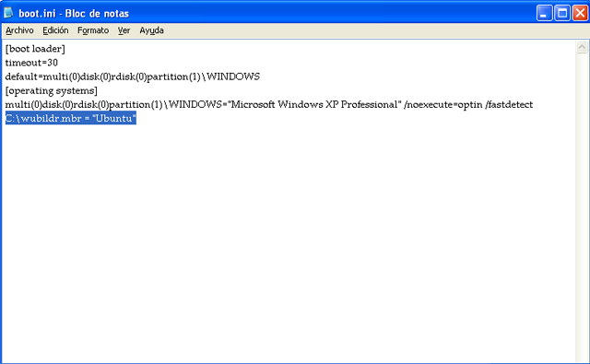
Task: Open the Ver menu
Action: coord(124,30)
